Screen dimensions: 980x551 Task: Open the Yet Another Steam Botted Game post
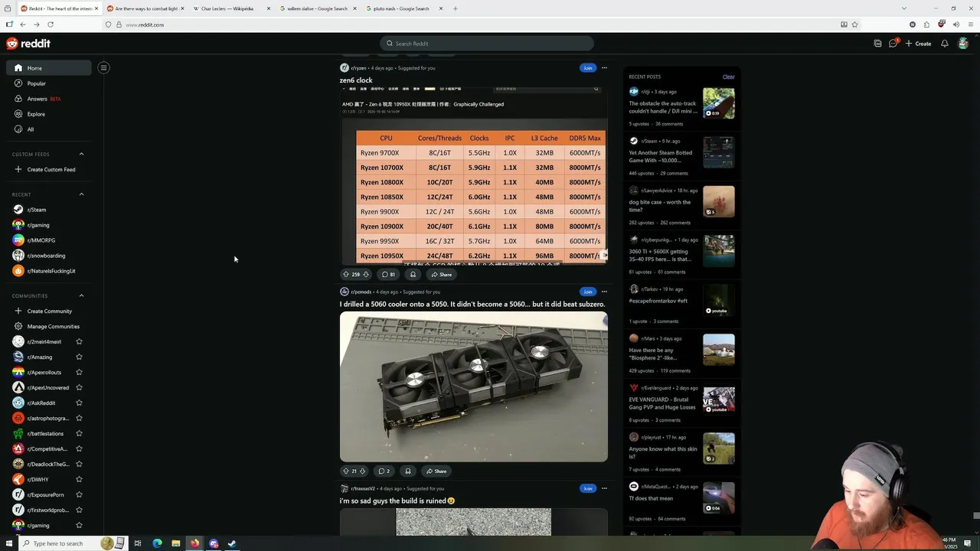661,157
